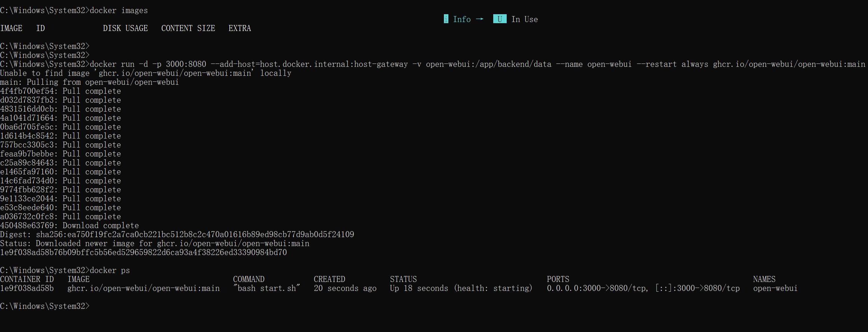The height and width of the screenshot is (332, 868).
Task: Click the "Download complete" status text
Action: click(101, 226)
